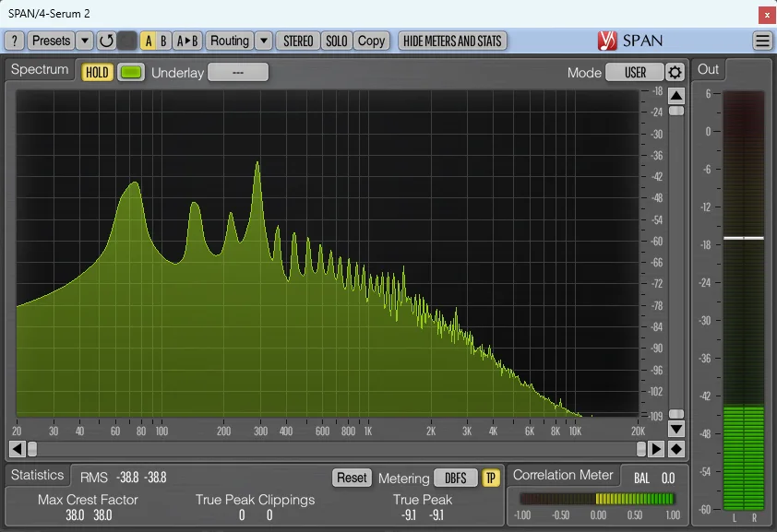
Task: Open the help panel via question mark icon
Action: pos(14,41)
